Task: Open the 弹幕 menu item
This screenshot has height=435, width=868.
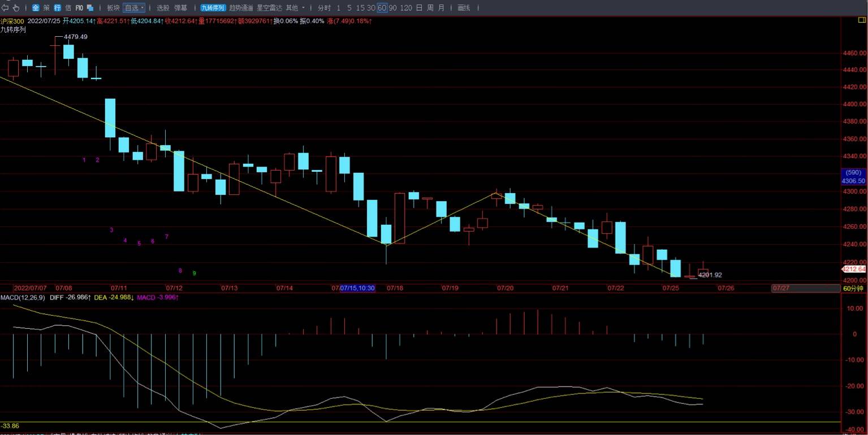Action: [180, 8]
